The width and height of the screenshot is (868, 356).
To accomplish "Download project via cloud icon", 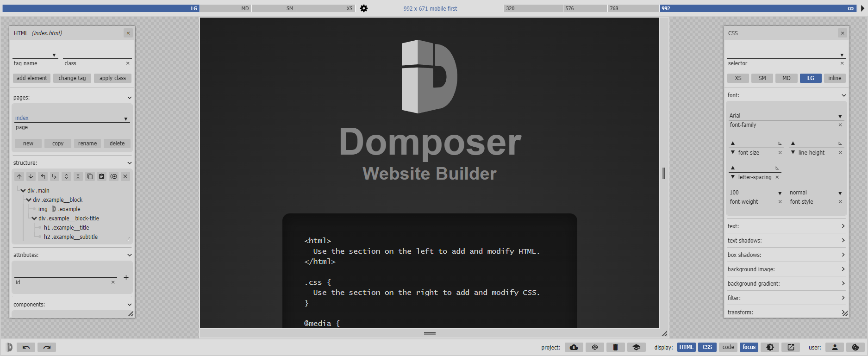I will click(x=574, y=347).
